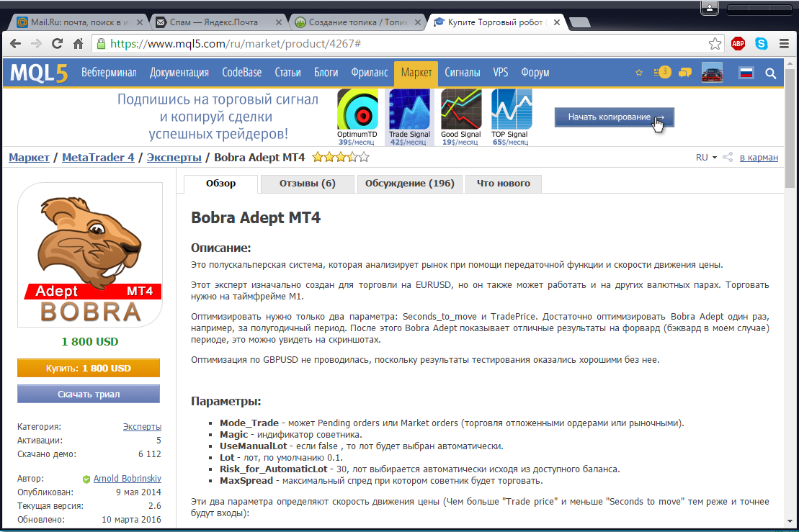Open the TOP Signal icon
The height and width of the screenshot is (532, 799).
point(512,109)
